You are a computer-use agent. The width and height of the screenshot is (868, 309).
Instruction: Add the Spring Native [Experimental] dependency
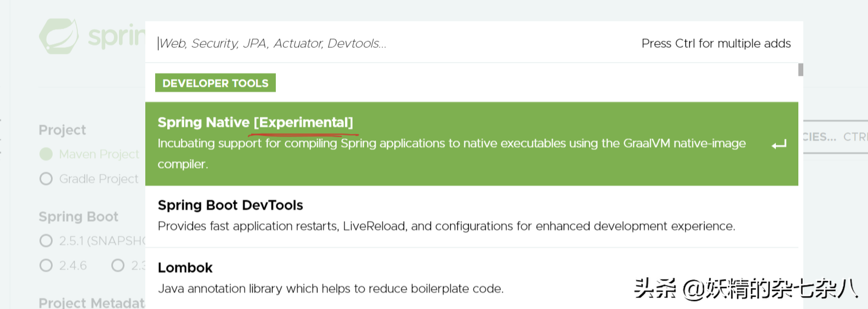255,122
